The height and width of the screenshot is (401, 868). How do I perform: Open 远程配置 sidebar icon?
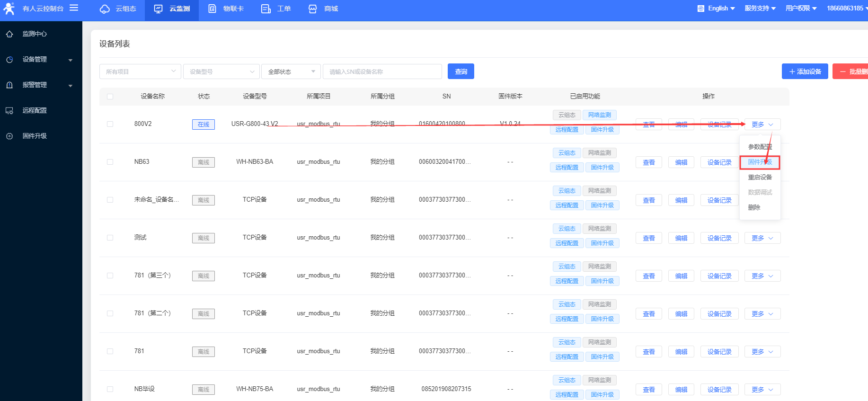tap(9, 111)
